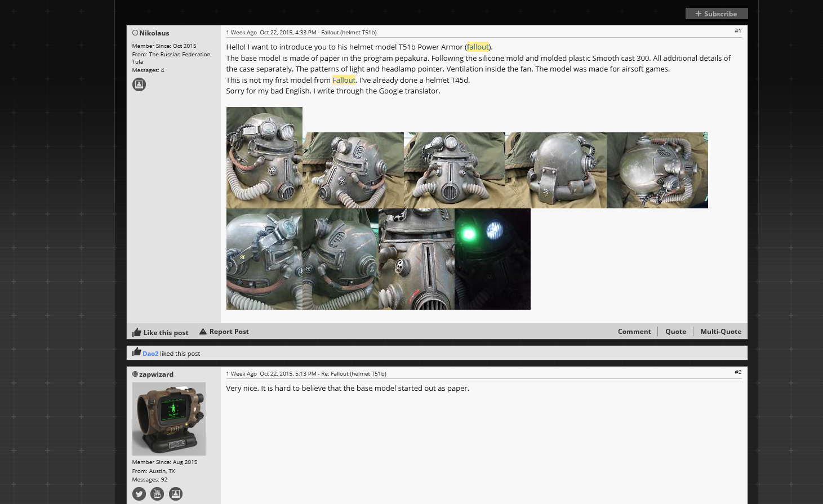Click the 'Report Post' text link
The width and height of the screenshot is (823, 504).
tap(229, 332)
